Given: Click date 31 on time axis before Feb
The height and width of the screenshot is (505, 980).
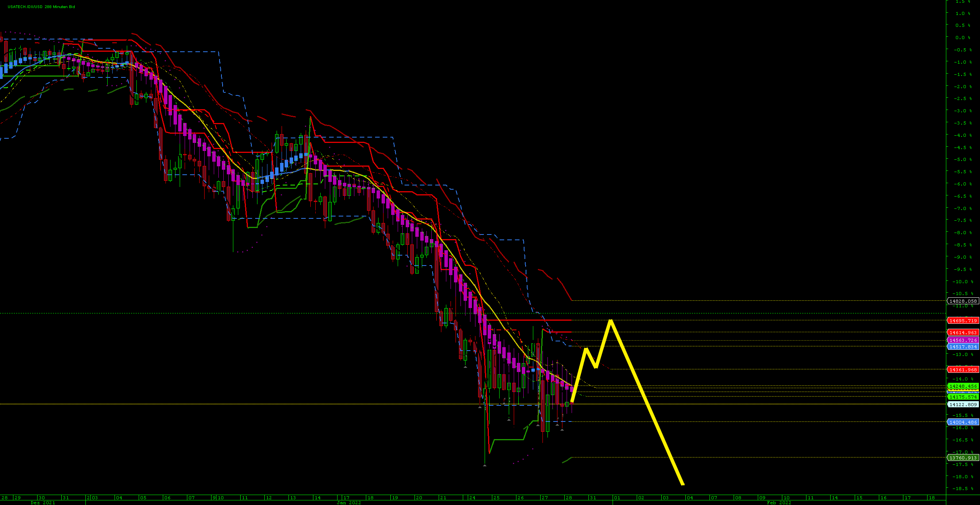Looking at the screenshot, I should [x=593, y=498].
